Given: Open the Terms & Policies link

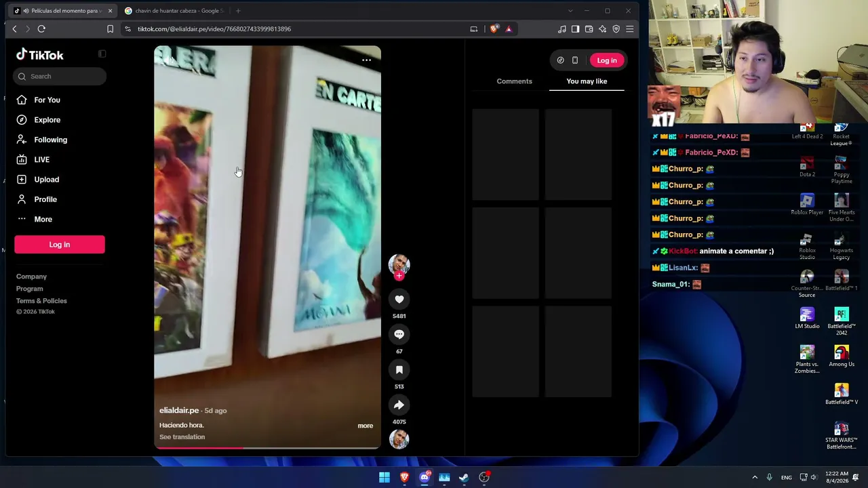Looking at the screenshot, I should pos(41,301).
